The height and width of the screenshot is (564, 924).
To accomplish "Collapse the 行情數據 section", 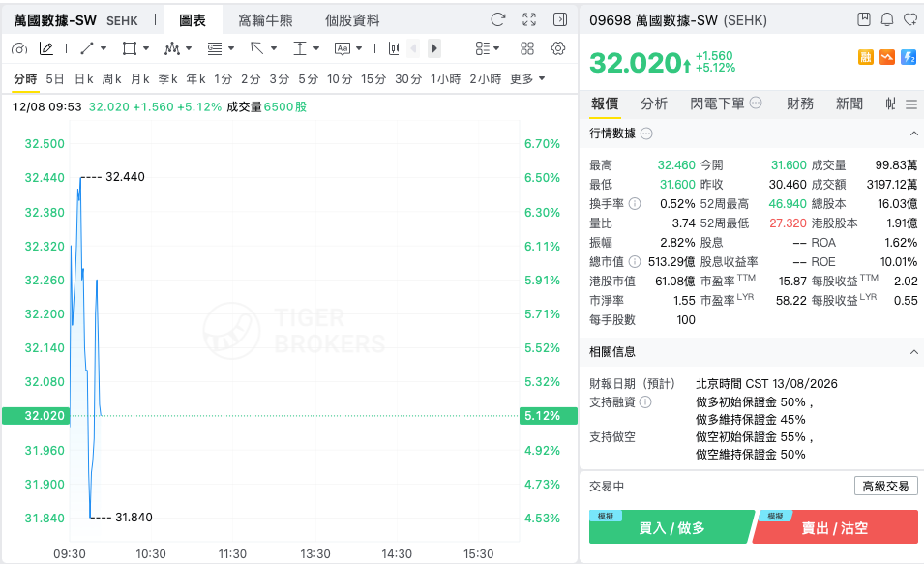I will pyautogui.click(x=913, y=134).
